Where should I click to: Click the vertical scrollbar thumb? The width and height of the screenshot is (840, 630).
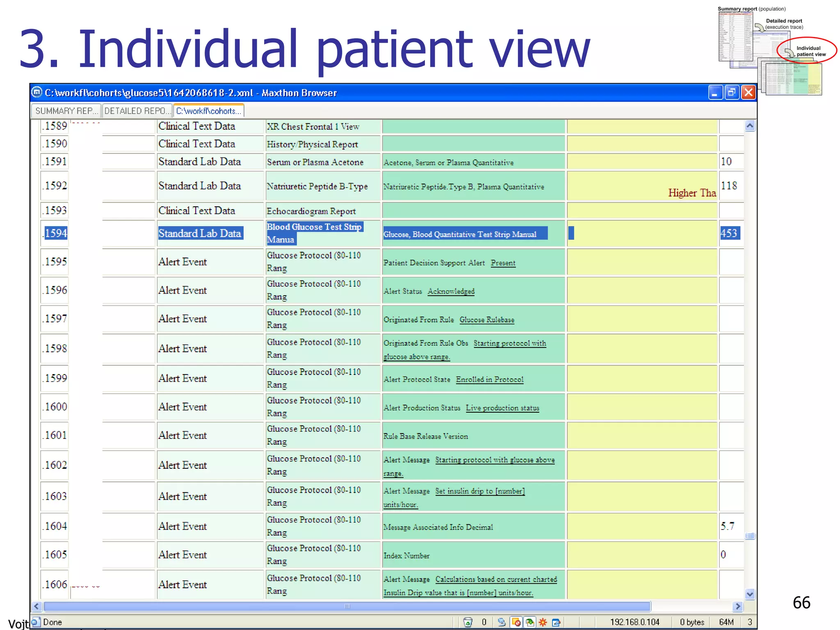tap(750, 536)
